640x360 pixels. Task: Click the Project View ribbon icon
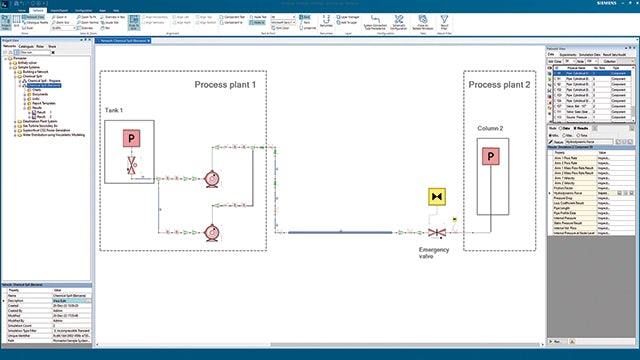click(x=6, y=22)
